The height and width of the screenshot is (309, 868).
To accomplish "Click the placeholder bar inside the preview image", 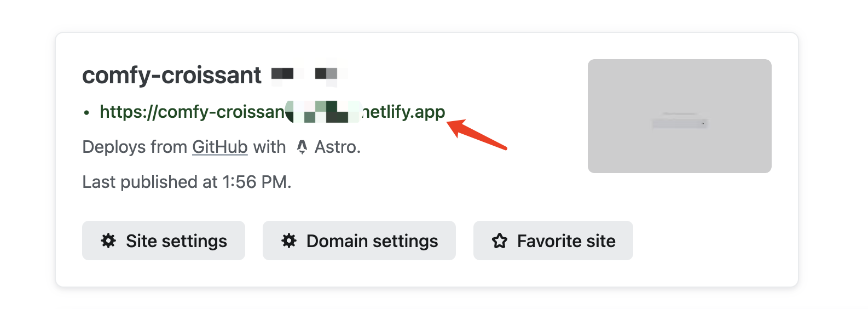I will [x=680, y=122].
